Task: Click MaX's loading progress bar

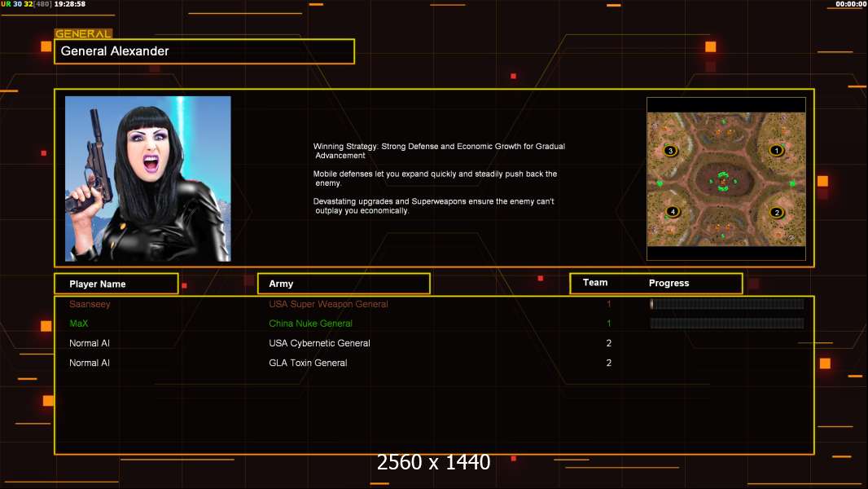Action: pos(727,324)
